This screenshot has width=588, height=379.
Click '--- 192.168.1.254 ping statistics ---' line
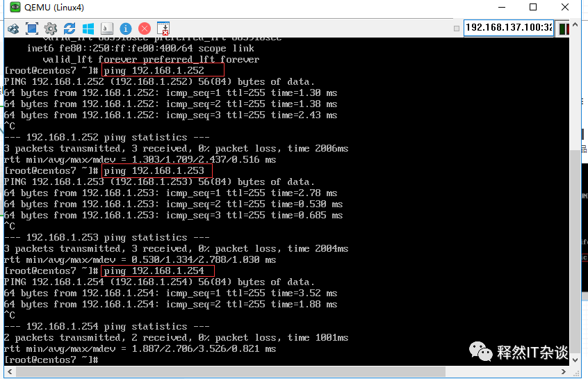(107, 326)
